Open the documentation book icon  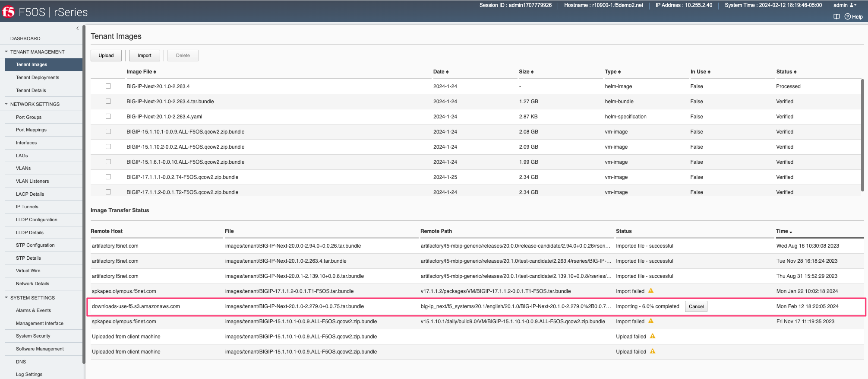[836, 17]
